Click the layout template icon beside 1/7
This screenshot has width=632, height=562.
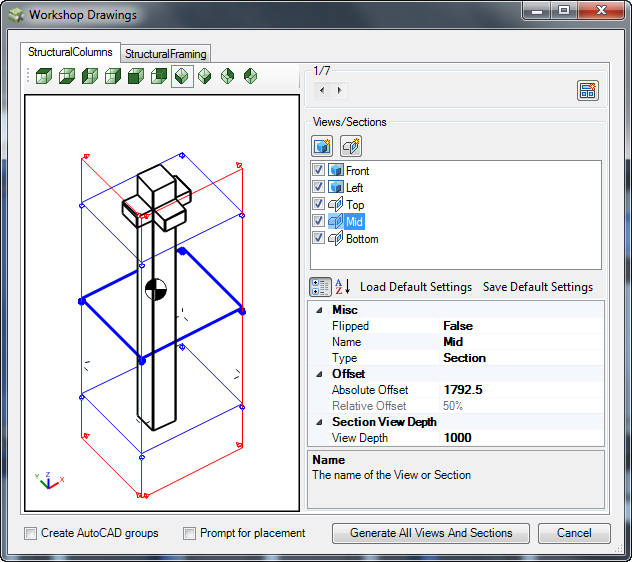pyautogui.click(x=588, y=91)
